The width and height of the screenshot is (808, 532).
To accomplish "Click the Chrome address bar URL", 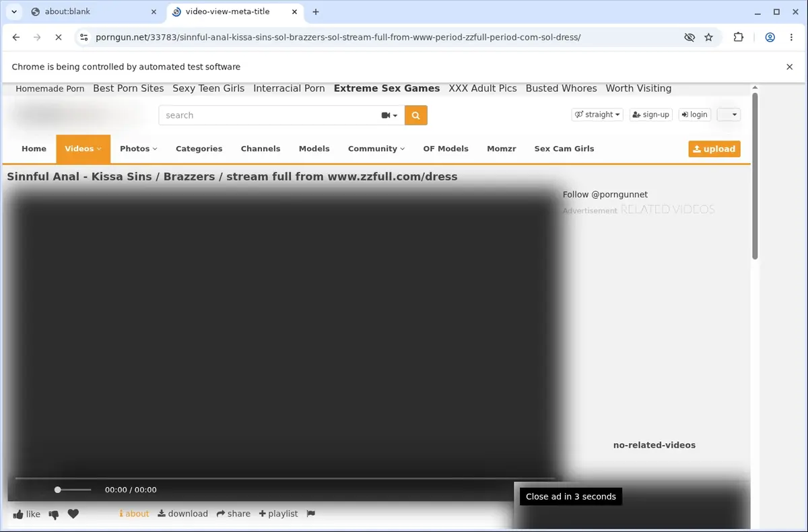I will coord(338,38).
